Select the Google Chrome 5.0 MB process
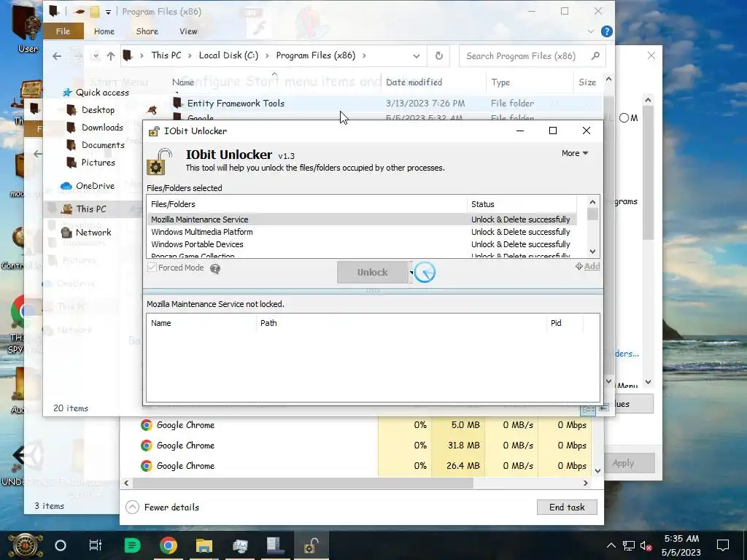 pos(356,425)
